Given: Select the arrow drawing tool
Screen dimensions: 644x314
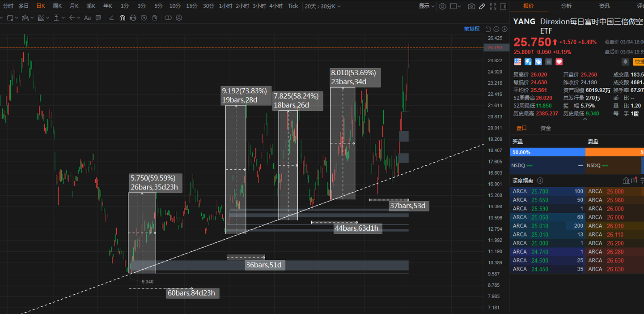Looking at the screenshot, I should pyautogui.click(x=72, y=18).
